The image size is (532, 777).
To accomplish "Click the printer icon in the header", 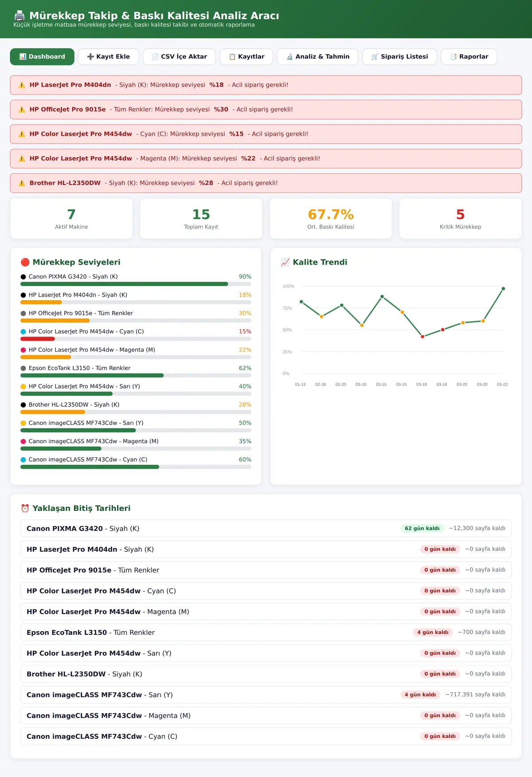I will [19, 16].
